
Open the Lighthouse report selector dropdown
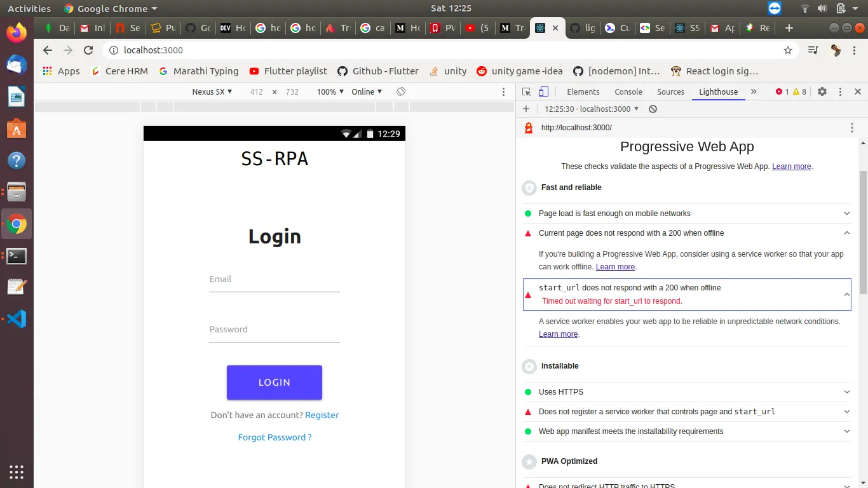[x=592, y=109]
